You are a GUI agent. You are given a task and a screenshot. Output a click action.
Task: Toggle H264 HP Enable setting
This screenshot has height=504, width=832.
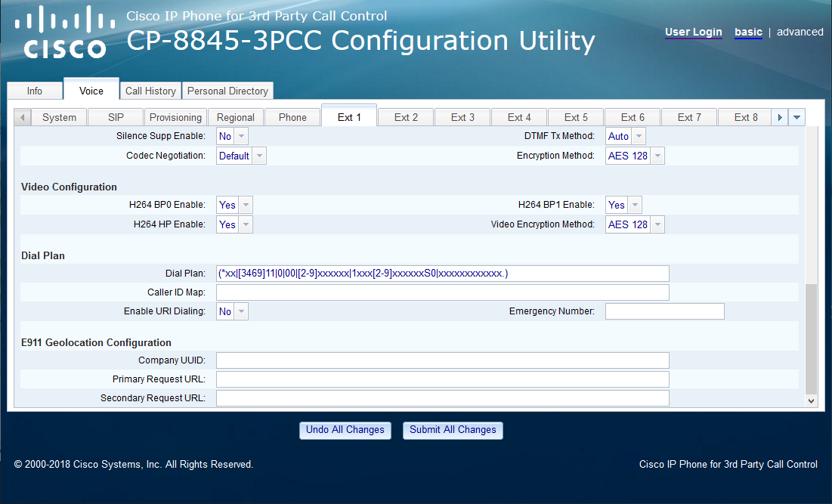234,224
